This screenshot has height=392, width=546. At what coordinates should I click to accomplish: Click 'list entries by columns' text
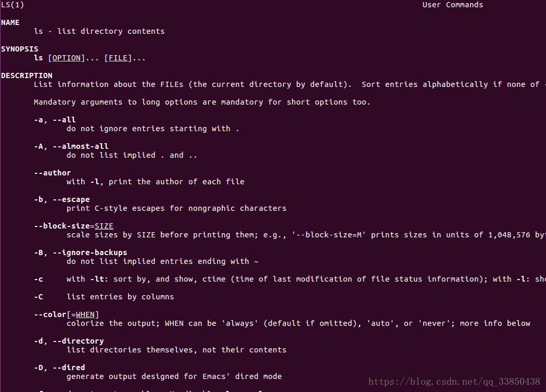pos(120,297)
